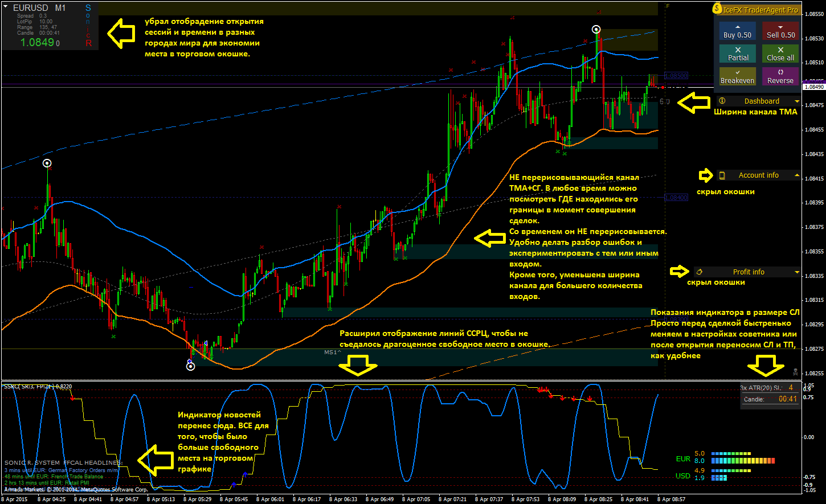The width and height of the screenshot is (826, 504).
Task: Click the French Trade Balance news headline
Action: [x=54, y=476]
